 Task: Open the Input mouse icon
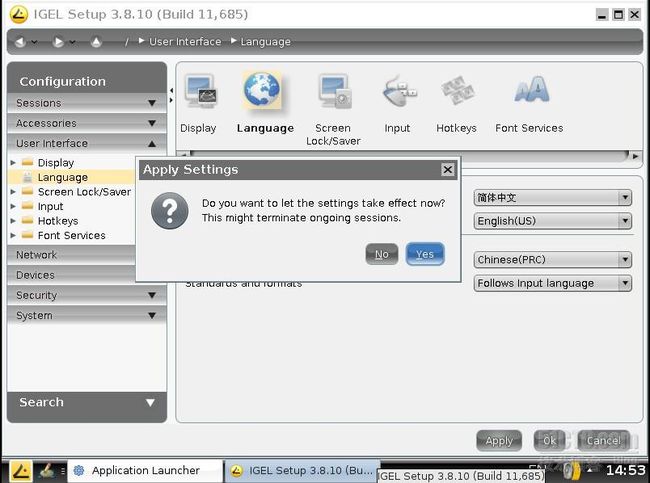click(x=399, y=91)
